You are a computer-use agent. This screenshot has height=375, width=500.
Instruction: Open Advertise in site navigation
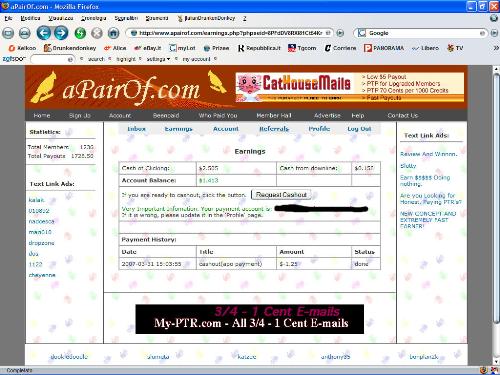(x=327, y=115)
